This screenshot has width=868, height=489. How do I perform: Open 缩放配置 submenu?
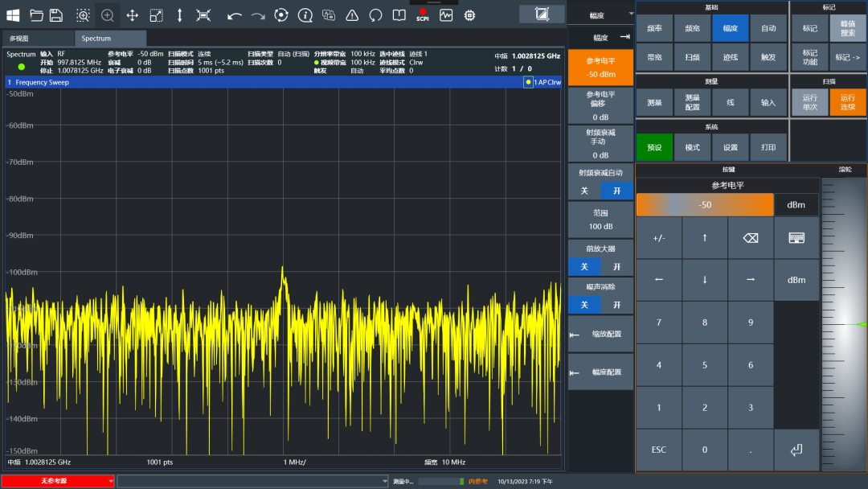pos(600,334)
